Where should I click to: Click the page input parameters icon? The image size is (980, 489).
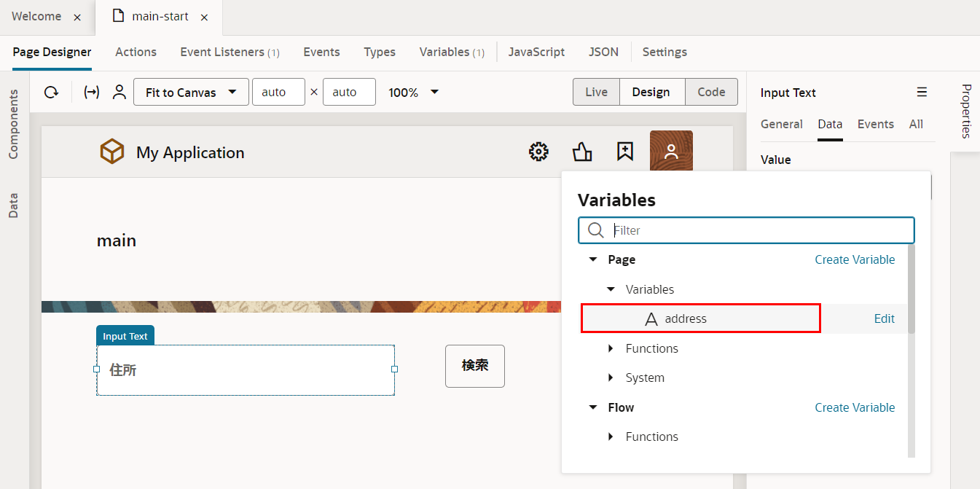[92, 93]
